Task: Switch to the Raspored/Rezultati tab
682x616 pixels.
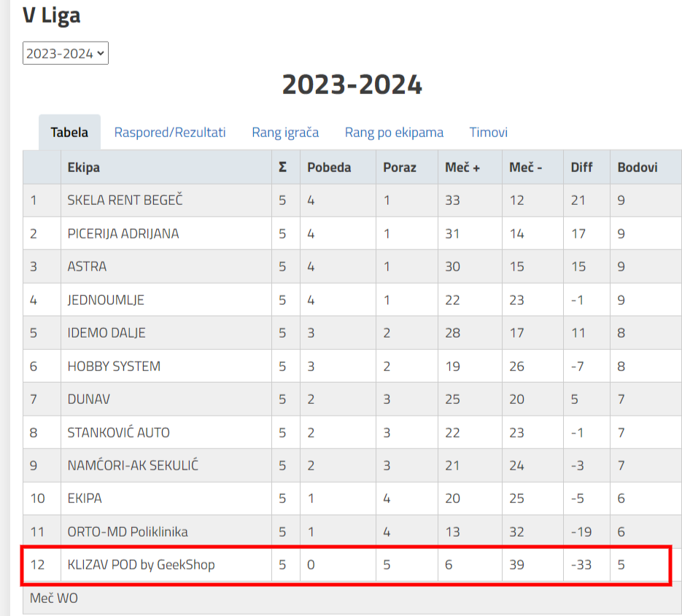Action: pos(170,133)
